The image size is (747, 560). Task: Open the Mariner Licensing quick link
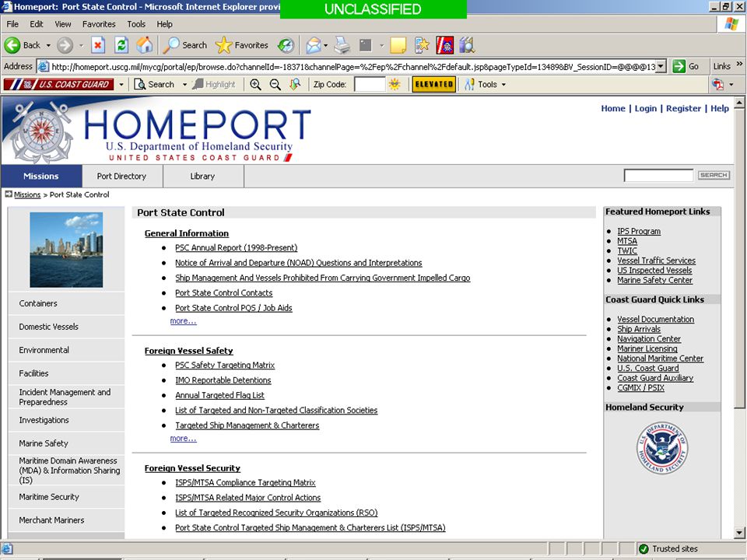pyautogui.click(x=647, y=348)
